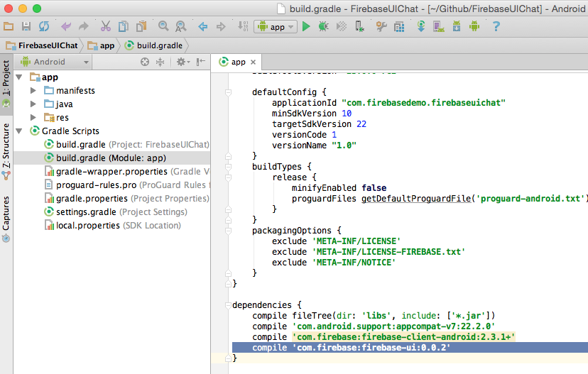Navigate Back using the blue left arrow
The image size is (588, 374).
click(203, 26)
